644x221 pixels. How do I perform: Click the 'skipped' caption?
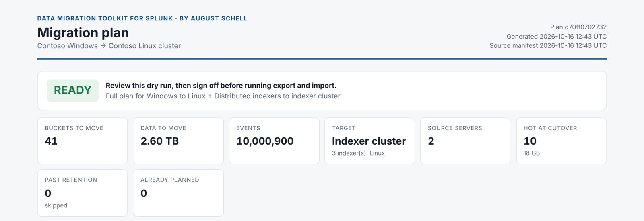(56, 205)
